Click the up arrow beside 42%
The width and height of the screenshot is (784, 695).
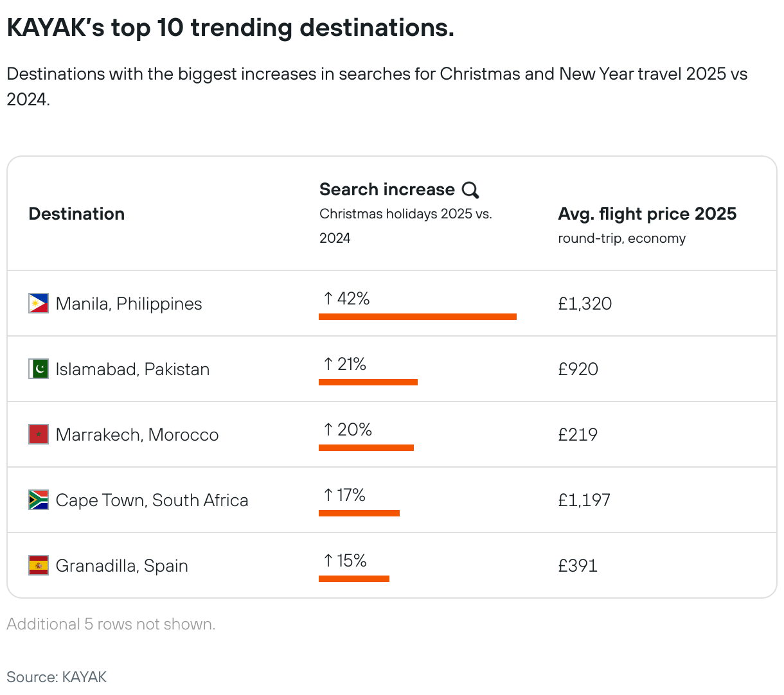(x=328, y=299)
